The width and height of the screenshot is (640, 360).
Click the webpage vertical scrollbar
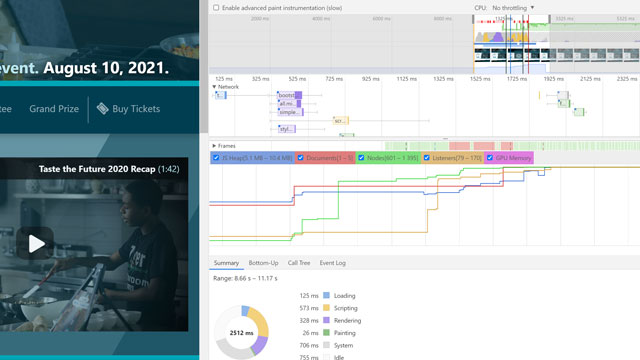tap(204, 66)
